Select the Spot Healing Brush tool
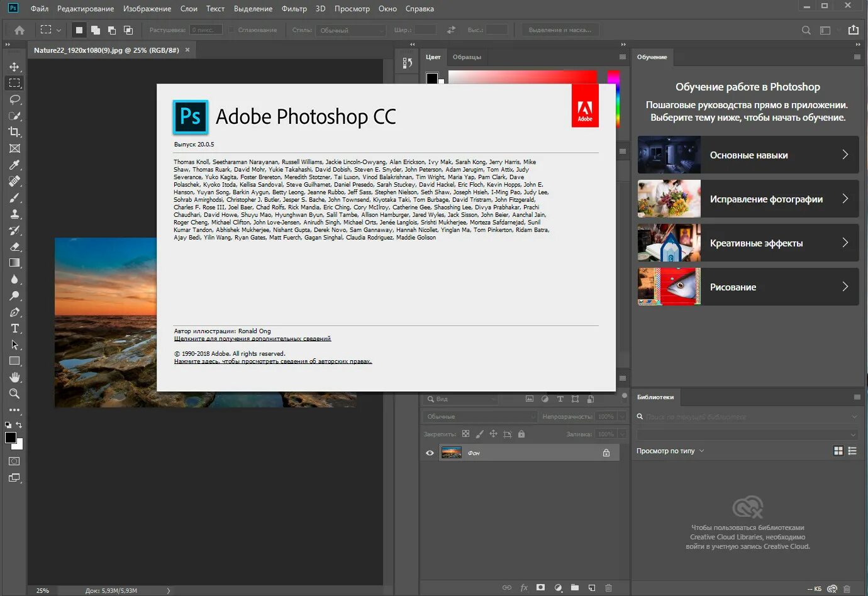Viewport: 868px width, 596px height. point(14,181)
